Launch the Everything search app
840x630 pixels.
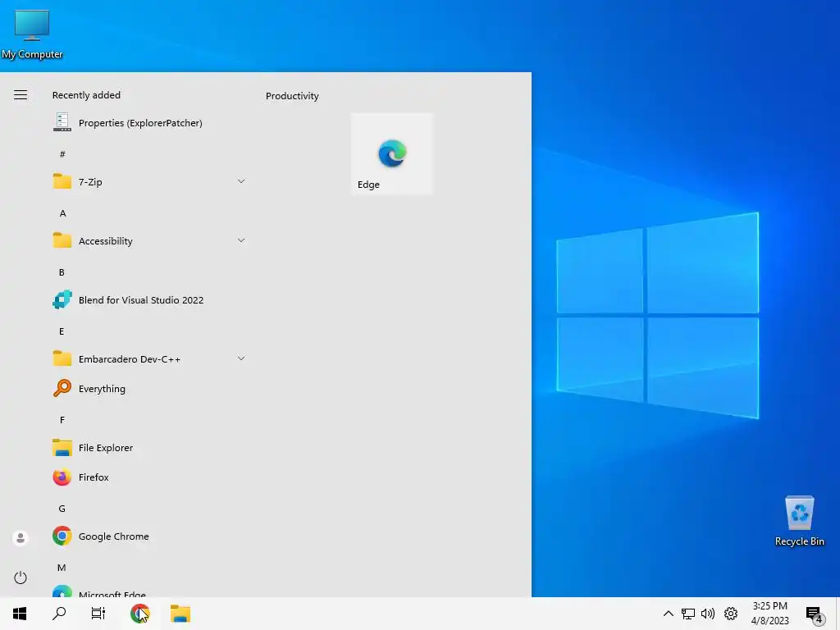click(150, 388)
